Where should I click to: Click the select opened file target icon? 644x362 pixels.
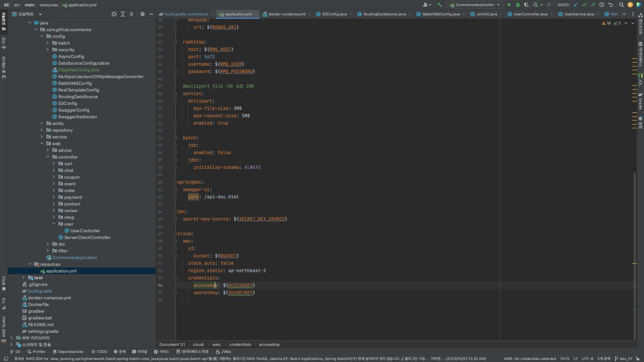point(114,14)
